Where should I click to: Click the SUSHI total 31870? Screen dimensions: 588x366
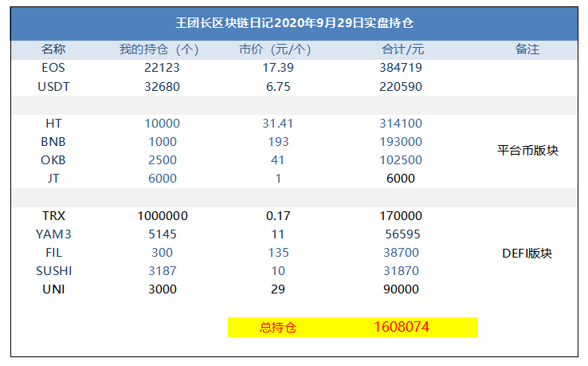[401, 271]
